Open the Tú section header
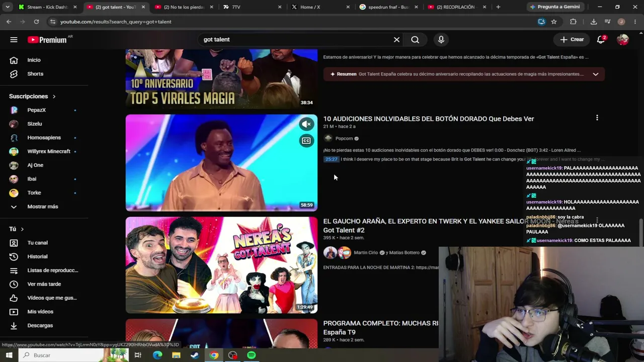644x362 pixels. [17, 229]
